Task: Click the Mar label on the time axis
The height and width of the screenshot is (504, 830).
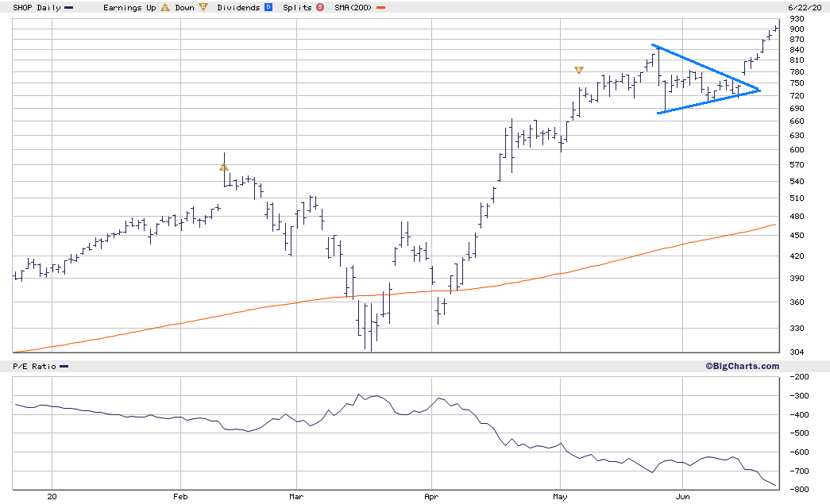Action: click(296, 497)
